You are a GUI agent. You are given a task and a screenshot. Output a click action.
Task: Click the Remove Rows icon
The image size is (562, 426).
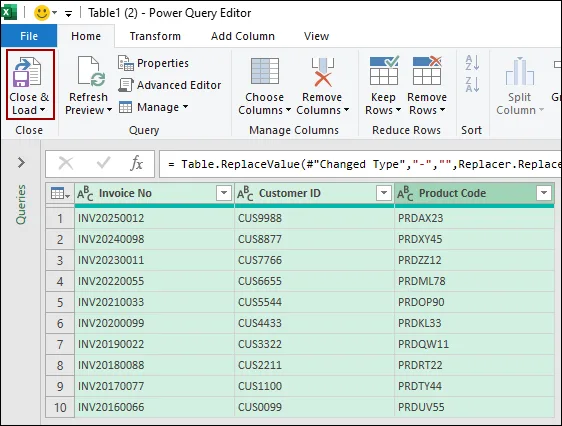tap(427, 71)
